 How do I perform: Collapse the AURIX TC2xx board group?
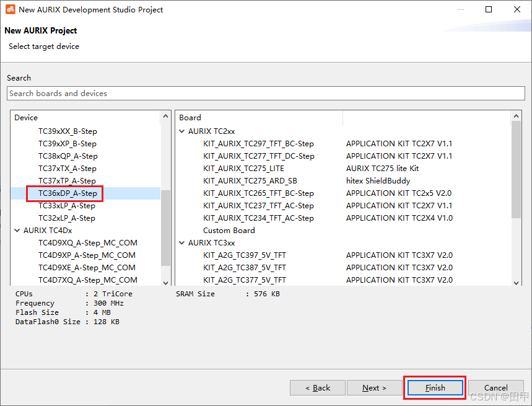(182, 131)
